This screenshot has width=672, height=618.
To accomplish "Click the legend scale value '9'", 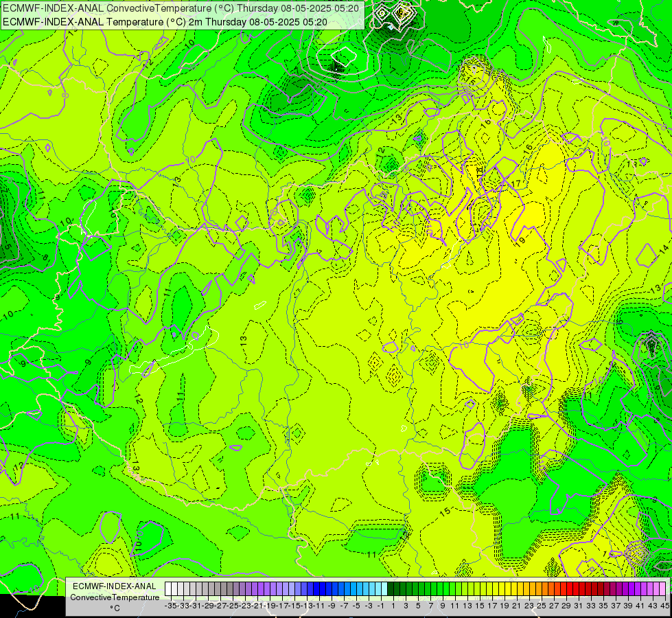I will coord(443,606).
